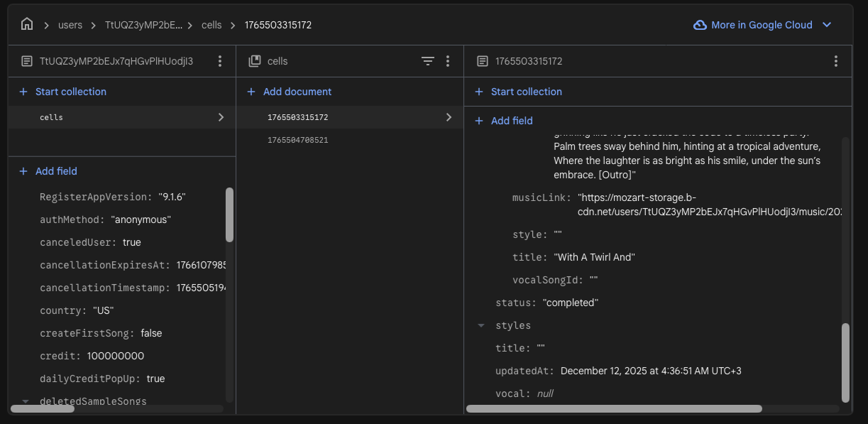Click the left panel vertical scrollbar

coord(229,214)
